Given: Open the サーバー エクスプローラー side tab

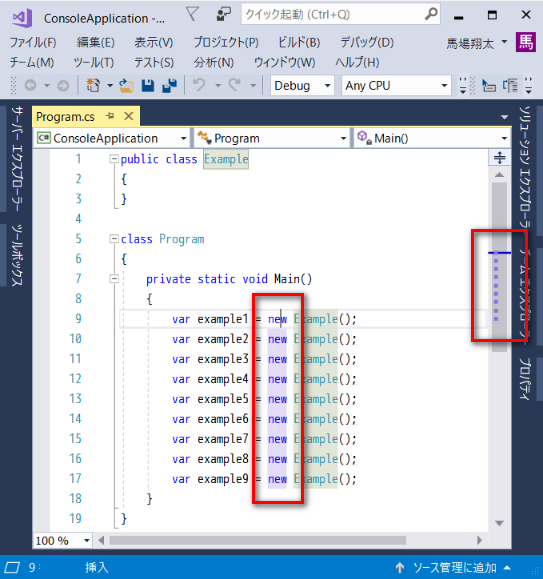Looking at the screenshot, I should coord(17,159).
